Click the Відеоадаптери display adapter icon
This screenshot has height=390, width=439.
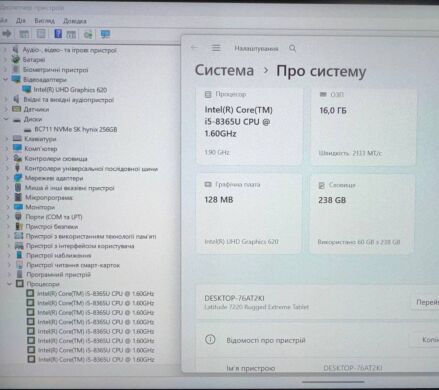(x=16, y=79)
